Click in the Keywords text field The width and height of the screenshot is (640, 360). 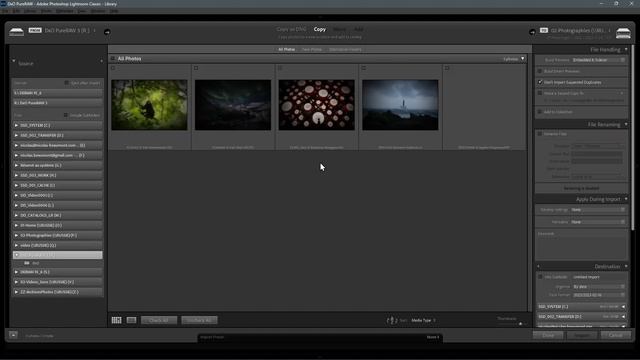581,248
